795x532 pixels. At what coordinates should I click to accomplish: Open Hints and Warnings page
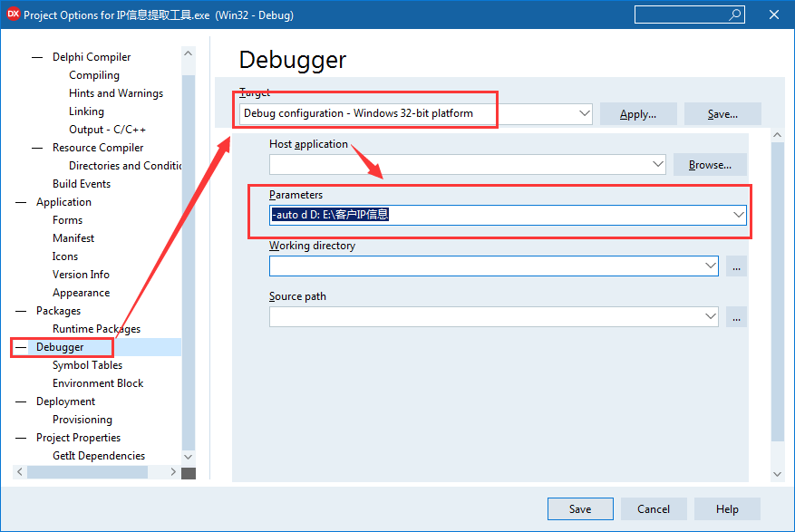(116, 93)
